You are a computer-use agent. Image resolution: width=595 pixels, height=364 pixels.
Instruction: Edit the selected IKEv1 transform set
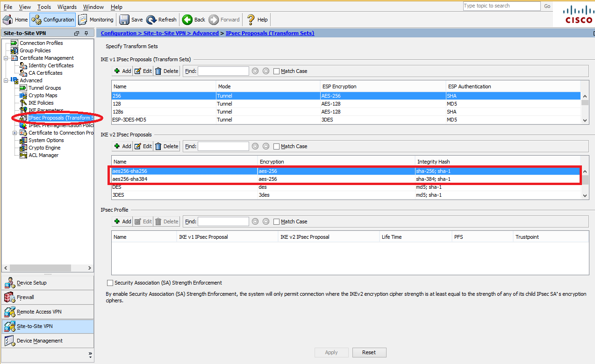[x=143, y=71]
